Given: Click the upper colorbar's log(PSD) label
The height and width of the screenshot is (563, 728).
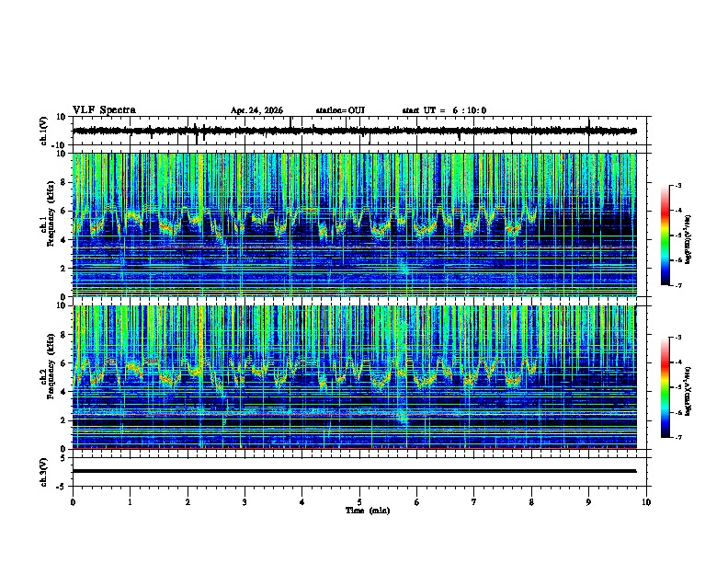Looking at the screenshot, I should point(688,240).
